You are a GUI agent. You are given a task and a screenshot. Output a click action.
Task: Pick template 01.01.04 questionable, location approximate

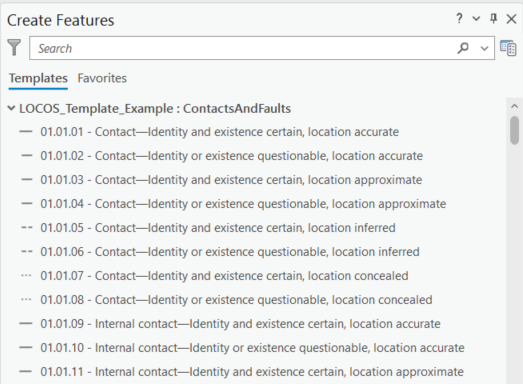point(243,204)
